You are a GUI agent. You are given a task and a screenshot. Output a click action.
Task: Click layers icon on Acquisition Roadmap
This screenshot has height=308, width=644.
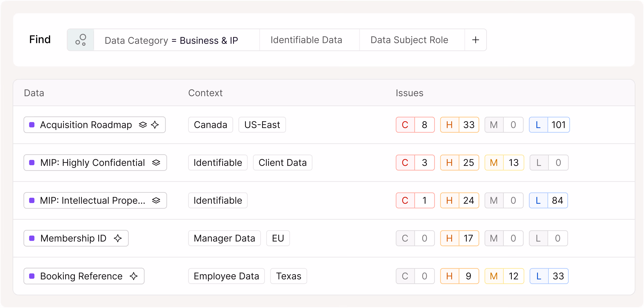point(143,125)
